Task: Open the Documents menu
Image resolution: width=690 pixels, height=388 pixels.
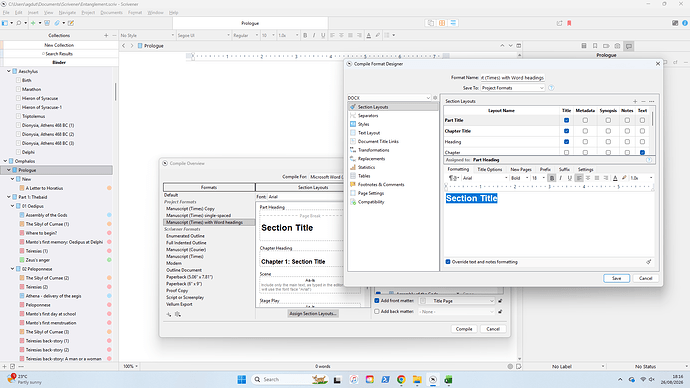Action: pos(111,13)
